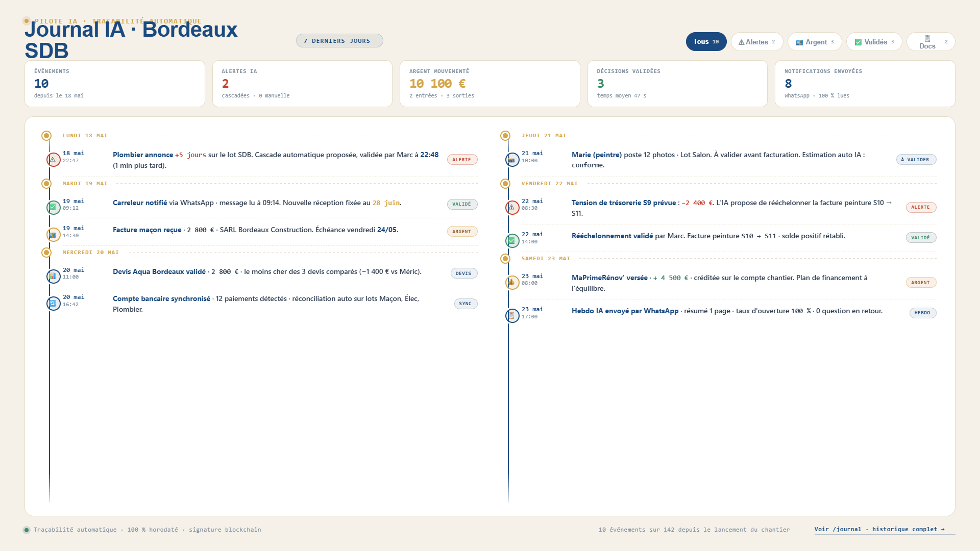Click the 'Journal IA · Bordeaux SDB' heading

(131, 40)
